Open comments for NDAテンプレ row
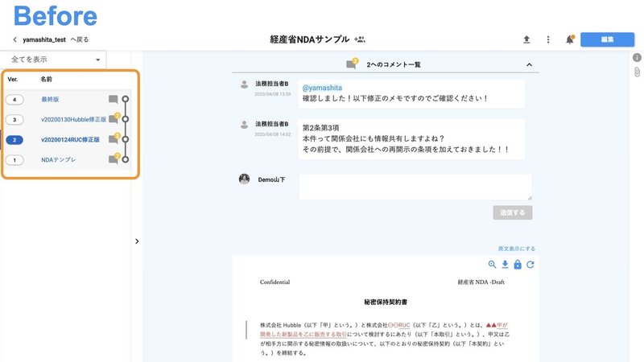Screen dimensions: 644x362 (x=114, y=158)
